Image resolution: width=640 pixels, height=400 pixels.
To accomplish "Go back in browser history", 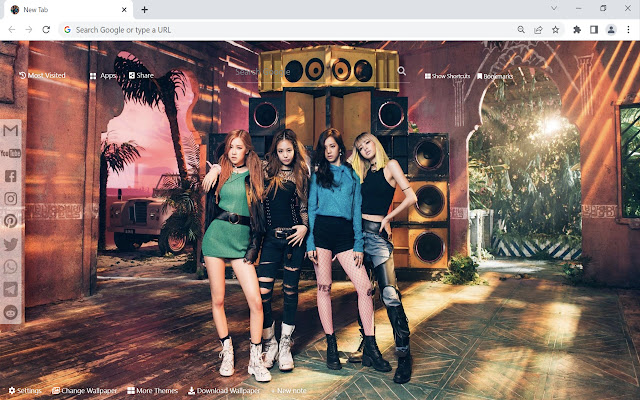I will [x=12, y=30].
